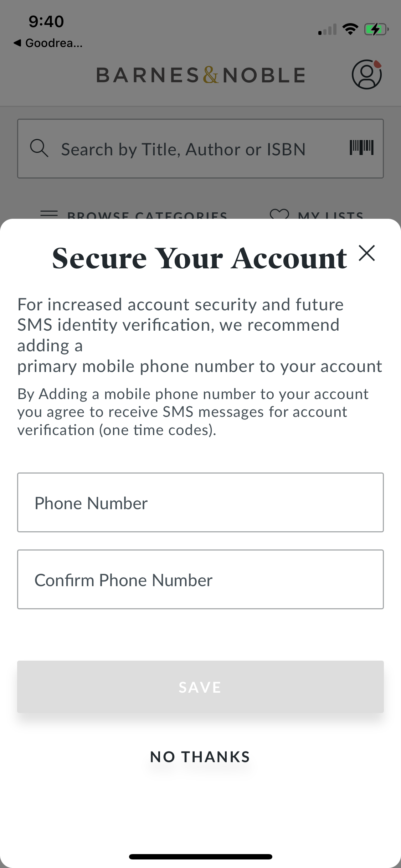The width and height of the screenshot is (401, 868).
Task: Dismiss with No Thanks
Action: coord(200,757)
